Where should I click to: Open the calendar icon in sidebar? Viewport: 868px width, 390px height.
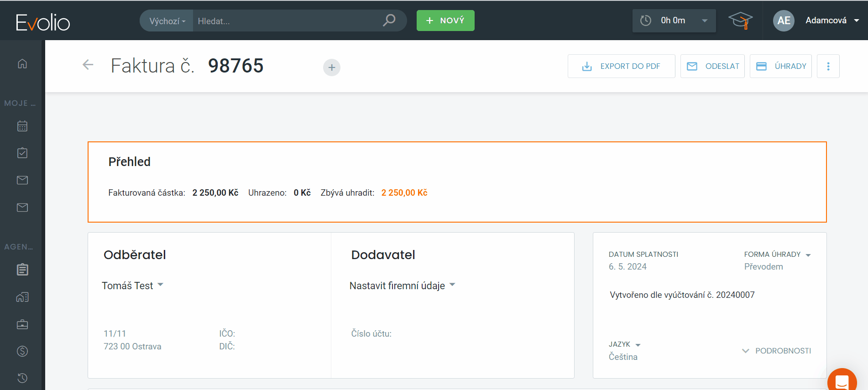tap(22, 126)
